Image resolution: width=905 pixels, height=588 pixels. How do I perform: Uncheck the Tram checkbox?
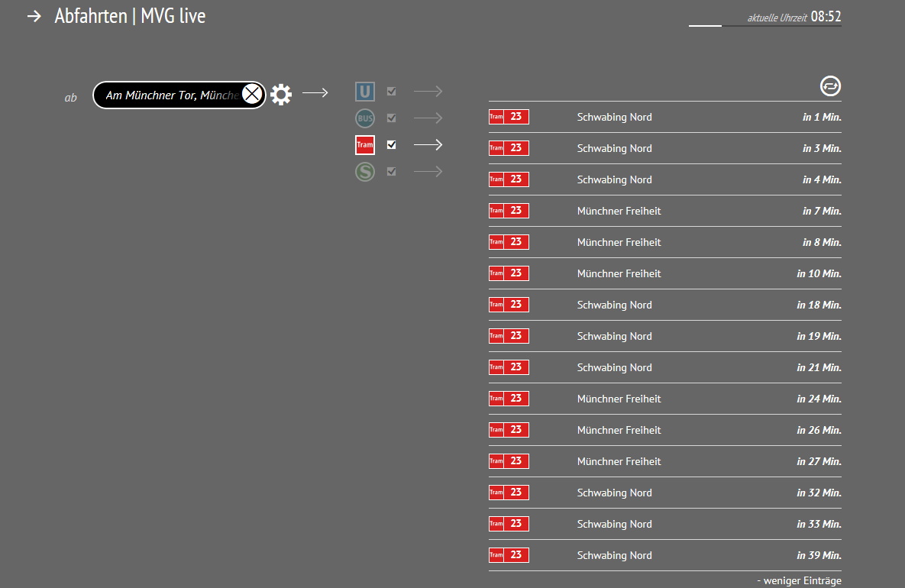tap(392, 144)
